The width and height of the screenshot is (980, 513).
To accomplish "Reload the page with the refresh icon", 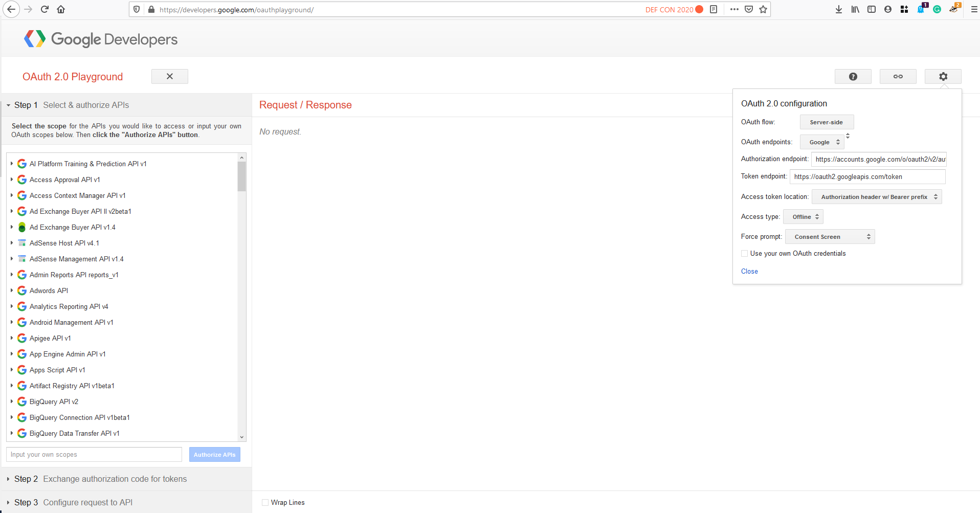I will pyautogui.click(x=44, y=9).
